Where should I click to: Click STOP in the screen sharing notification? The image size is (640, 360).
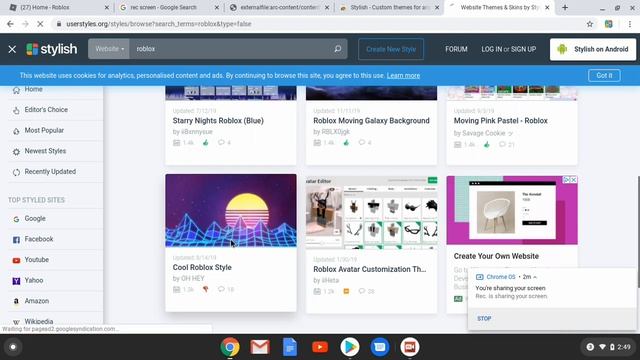click(x=484, y=318)
